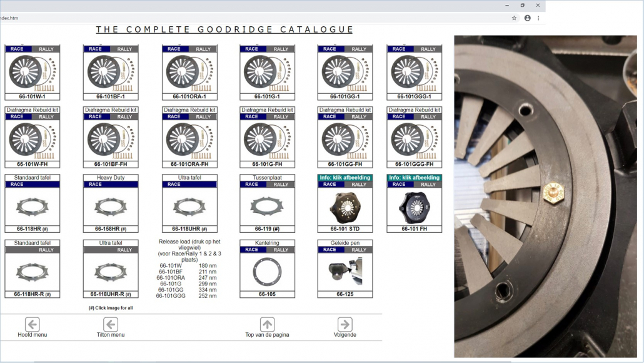Click the 66-118HR standaard tafel image

tap(32, 206)
